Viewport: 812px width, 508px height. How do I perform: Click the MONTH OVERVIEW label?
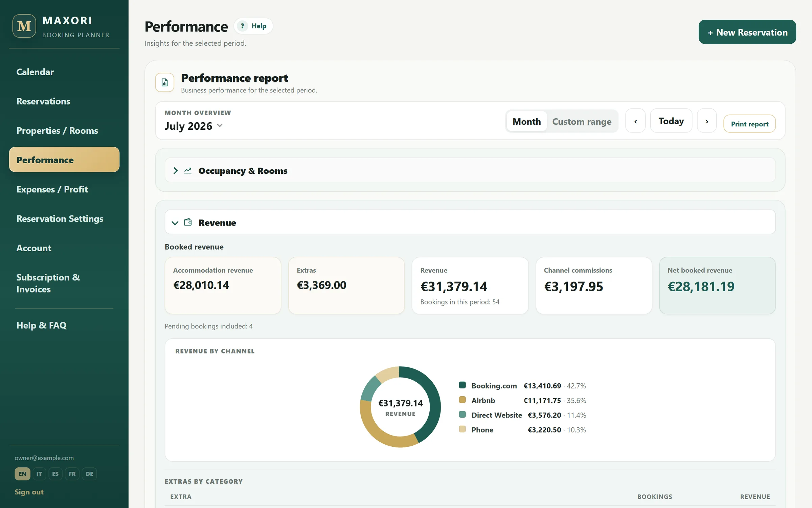tap(198, 113)
